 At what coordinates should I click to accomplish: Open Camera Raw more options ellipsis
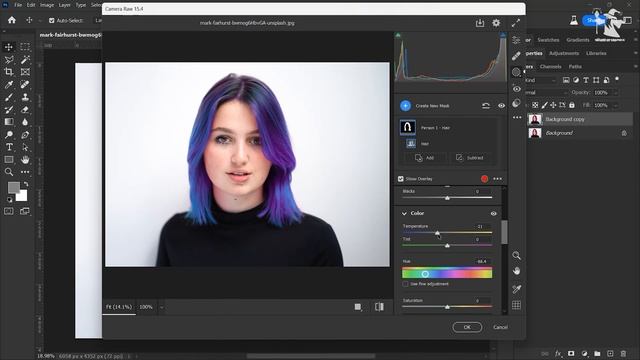517,118
